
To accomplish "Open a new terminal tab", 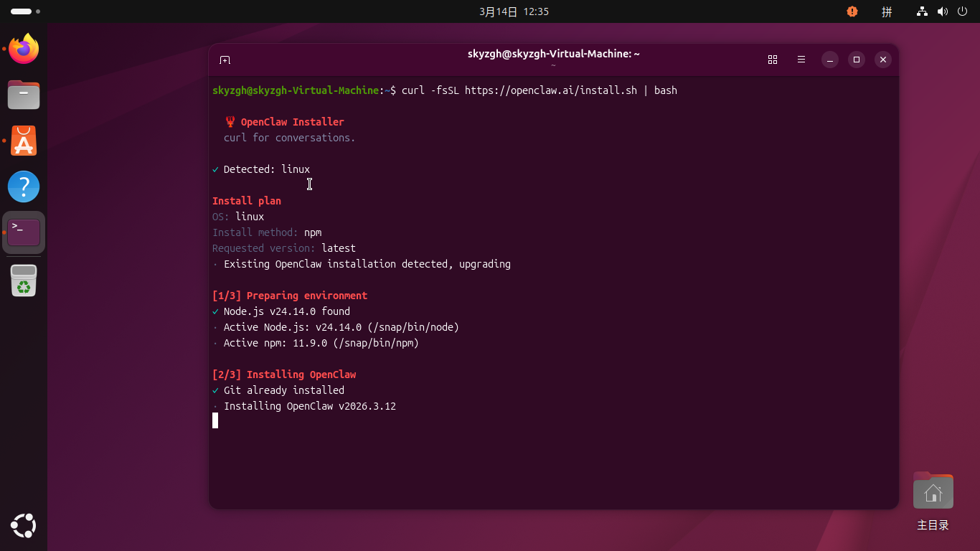I will (x=225, y=60).
